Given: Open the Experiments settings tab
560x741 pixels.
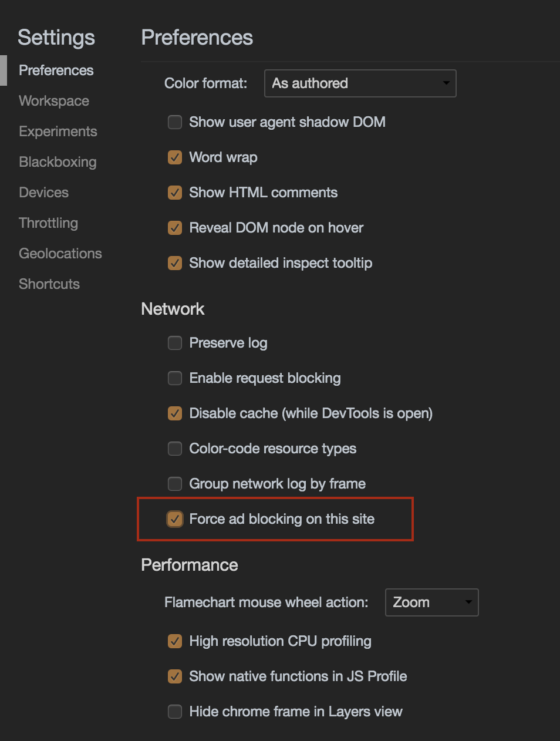Looking at the screenshot, I should 58,132.
